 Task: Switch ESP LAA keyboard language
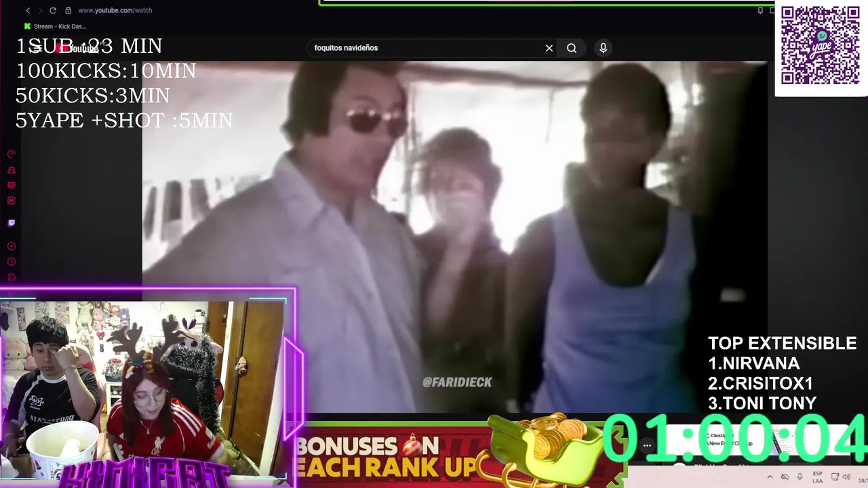point(817,477)
